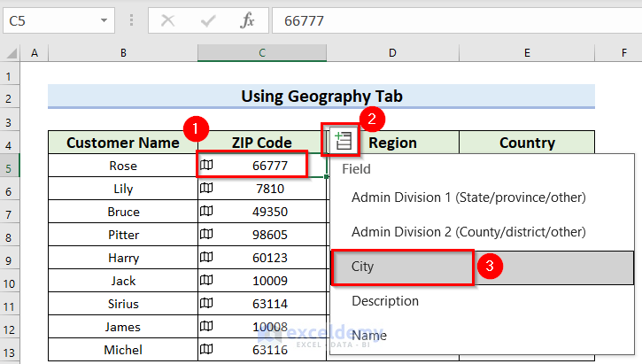Select row 2 header
The width and height of the screenshot is (642, 364).
point(10,98)
